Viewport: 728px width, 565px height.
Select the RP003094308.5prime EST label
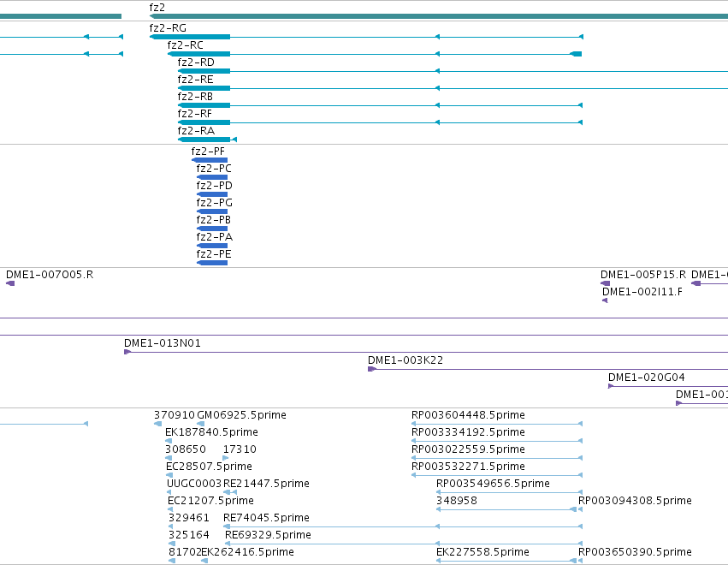pos(635,501)
